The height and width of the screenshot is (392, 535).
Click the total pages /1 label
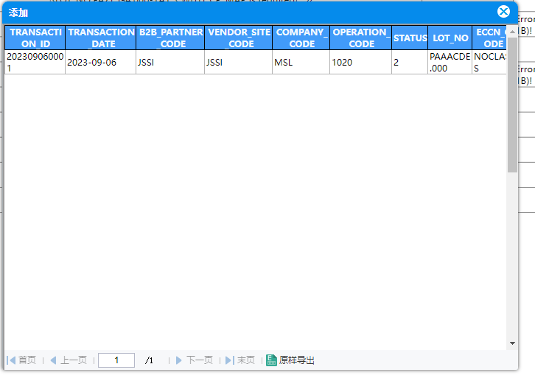click(x=149, y=360)
